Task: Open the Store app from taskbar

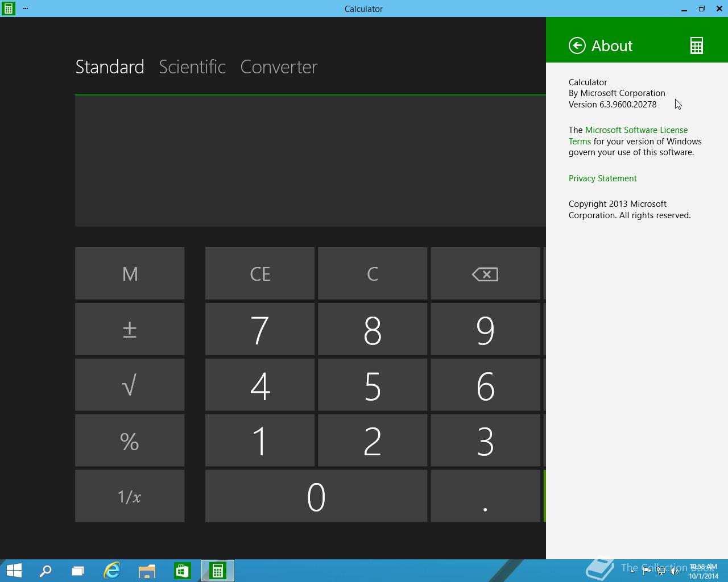Action: [x=183, y=571]
